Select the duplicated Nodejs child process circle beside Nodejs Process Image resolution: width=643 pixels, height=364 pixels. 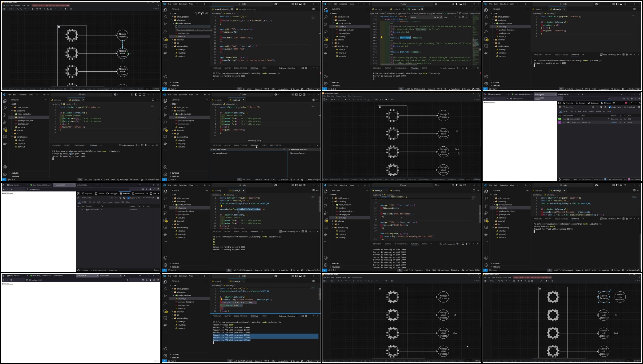tap(620, 297)
